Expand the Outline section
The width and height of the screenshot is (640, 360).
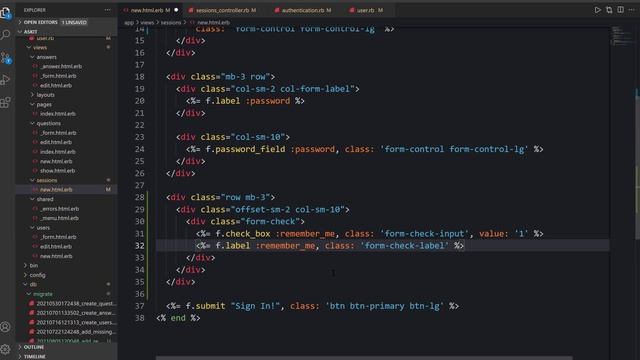click(x=20, y=347)
